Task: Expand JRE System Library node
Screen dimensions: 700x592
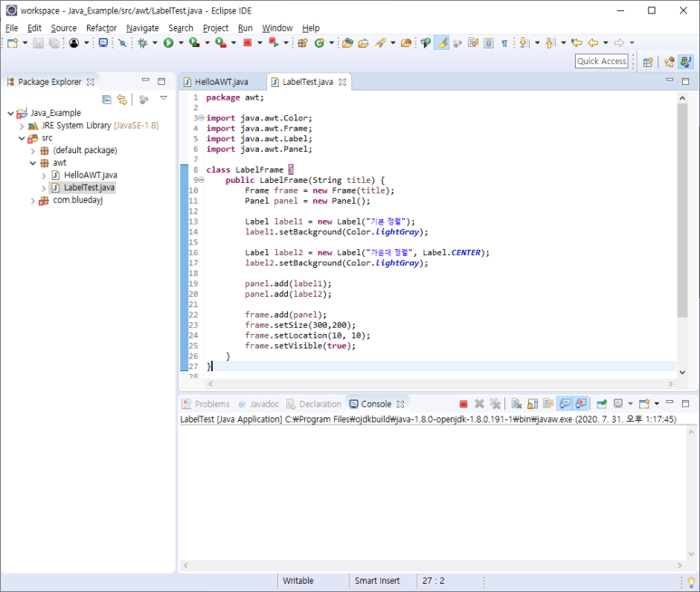Action: (x=22, y=126)
